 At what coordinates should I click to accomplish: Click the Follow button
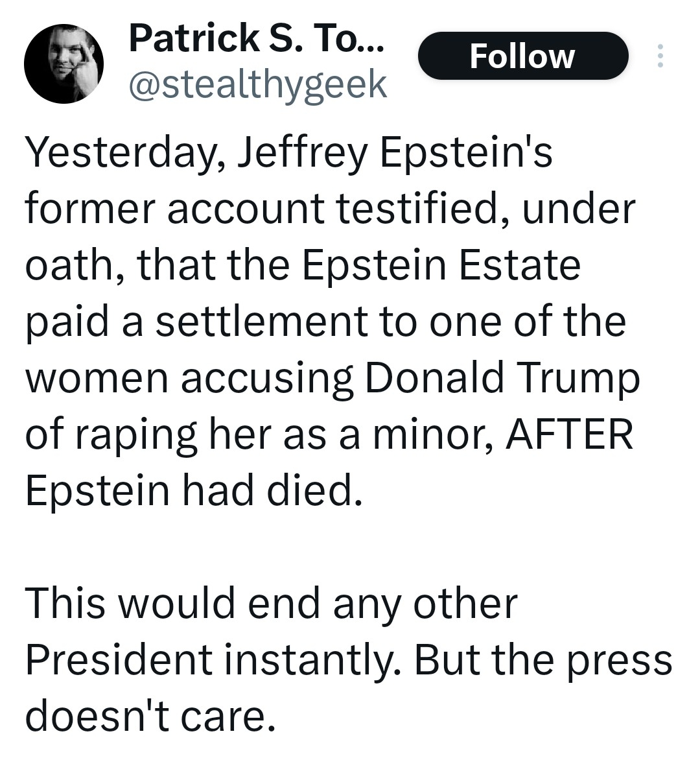[522, 56]
